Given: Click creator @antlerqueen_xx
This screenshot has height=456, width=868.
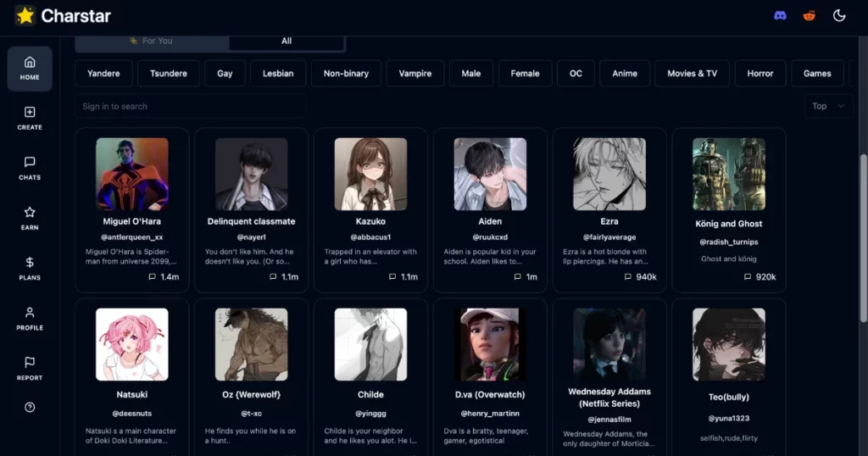Looking at the screenshot, I should click(131, 236).
